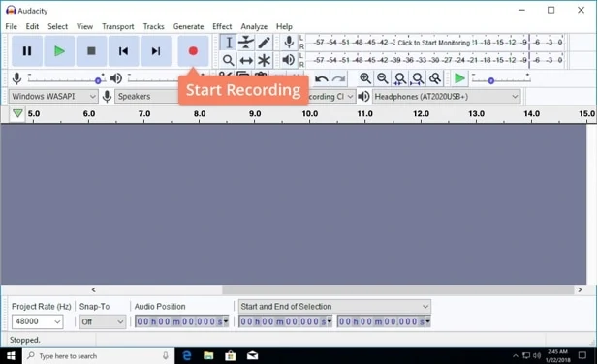Click the Pause transport button
This screenshot has width=598, height=364.
click(x=27, y=51)
